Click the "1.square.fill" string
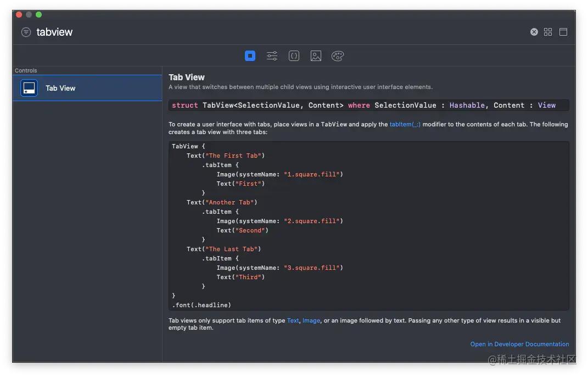The height and width of the screenshot is (377, 588). tap(312, 175)
